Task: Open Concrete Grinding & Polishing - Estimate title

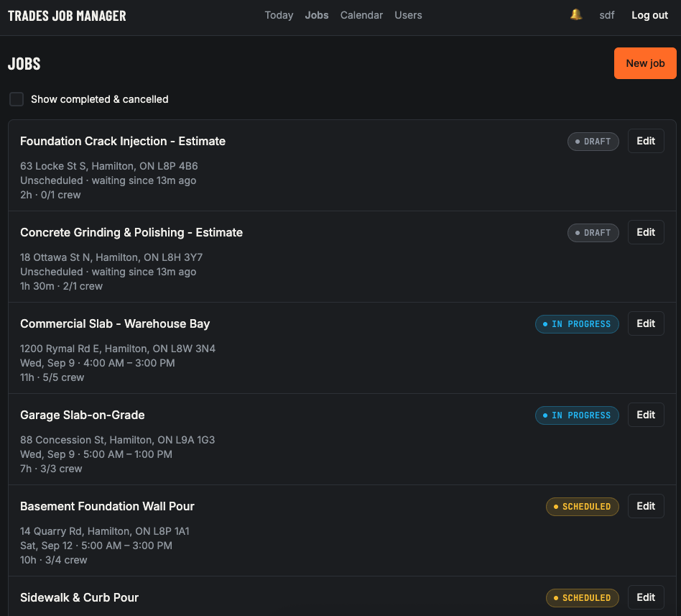Action: coord(131,233)
